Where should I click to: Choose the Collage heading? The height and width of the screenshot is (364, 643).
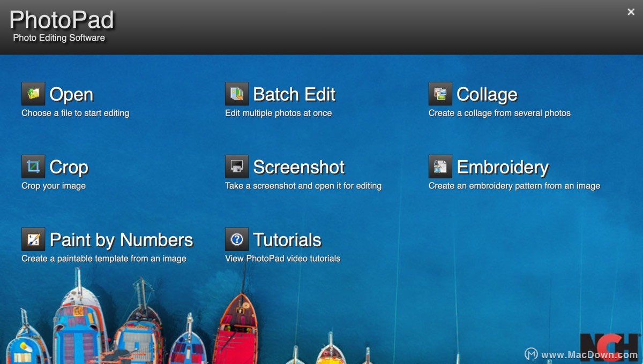click(487, 95)
